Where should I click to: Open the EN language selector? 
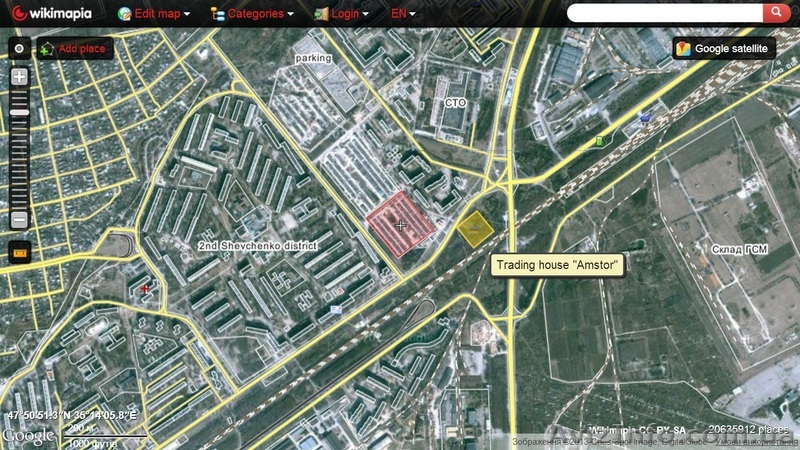[x=403, y=14]
